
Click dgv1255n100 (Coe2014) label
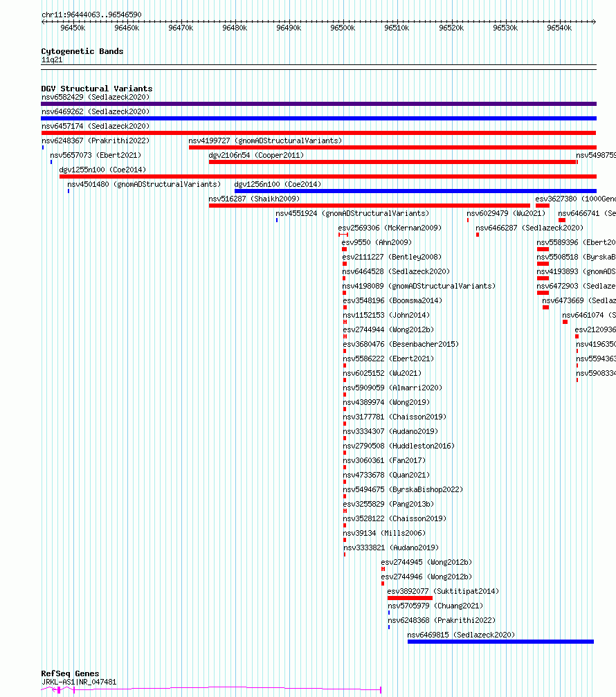tap(102, 170)
